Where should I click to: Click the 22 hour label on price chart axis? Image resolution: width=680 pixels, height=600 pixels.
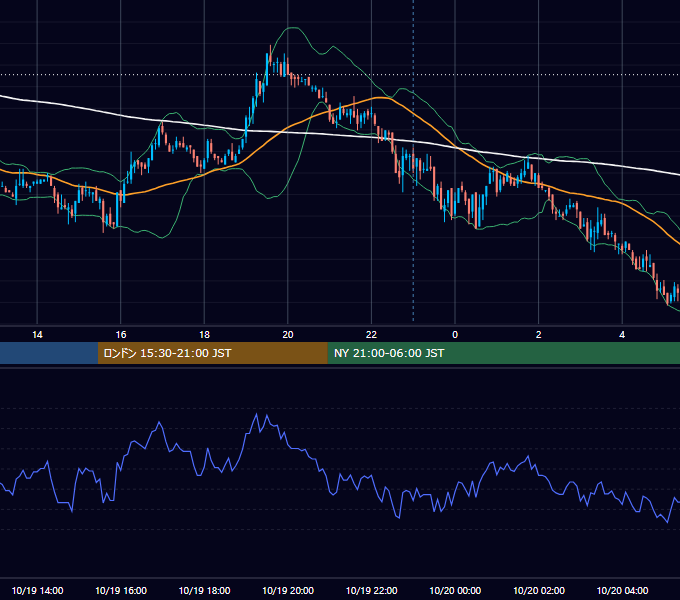click(371, 335)
